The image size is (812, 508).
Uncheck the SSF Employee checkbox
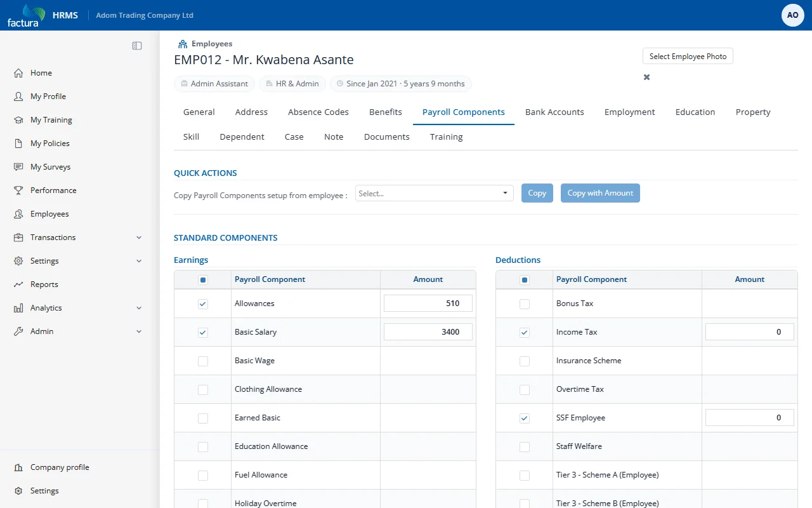(525, 418)
